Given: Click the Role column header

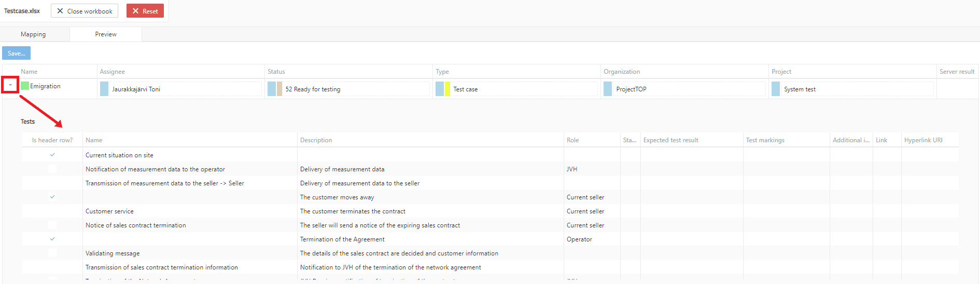Looking at the screenshot, I should click(x=592, y=140).
